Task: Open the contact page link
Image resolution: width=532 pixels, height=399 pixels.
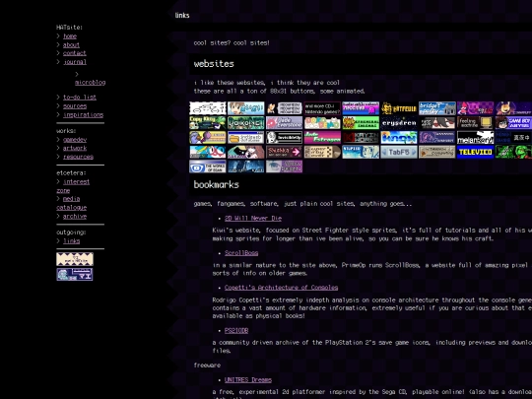Action: point(75,53)
